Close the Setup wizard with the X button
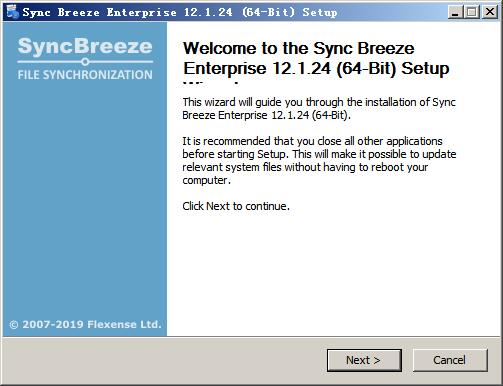 click(490, 12)
